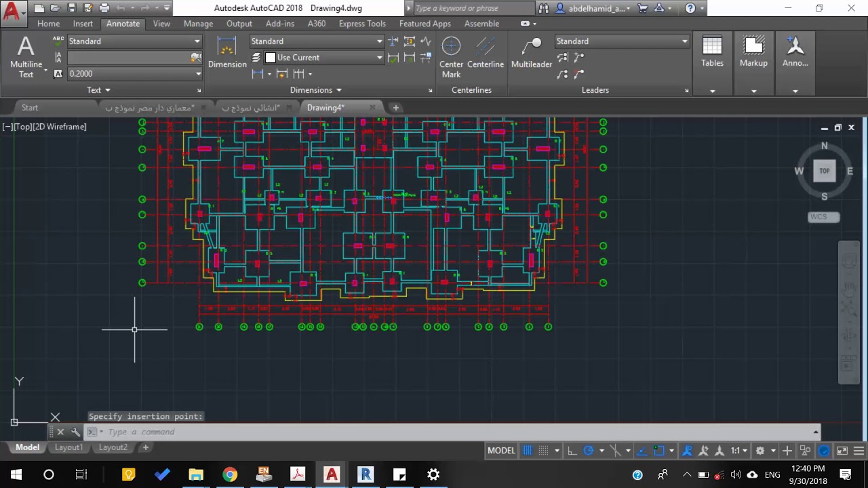Add a new drawing tab with plus

coord(396,108)
